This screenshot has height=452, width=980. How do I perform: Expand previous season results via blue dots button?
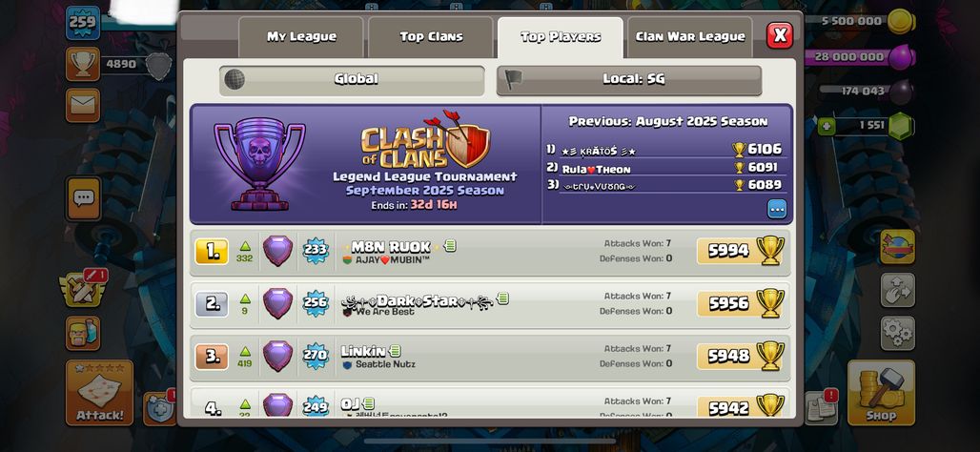(x=777, y=209)
